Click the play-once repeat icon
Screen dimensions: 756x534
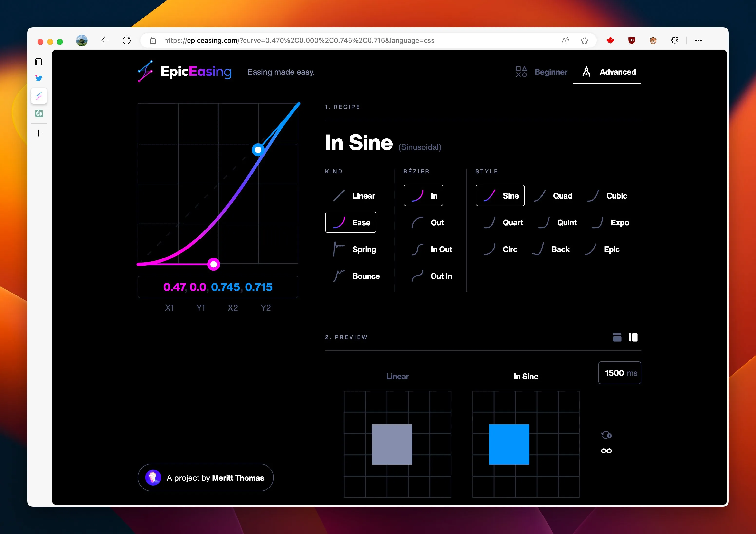coord(606,435)
